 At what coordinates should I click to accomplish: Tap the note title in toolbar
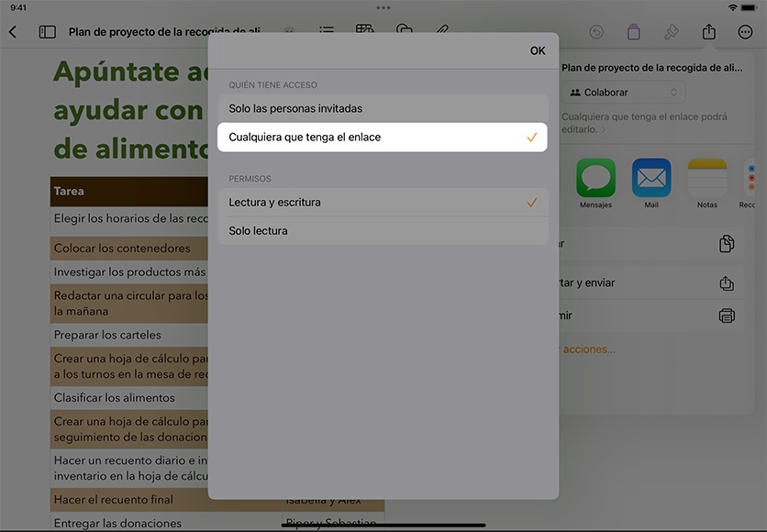click(164, 31)
